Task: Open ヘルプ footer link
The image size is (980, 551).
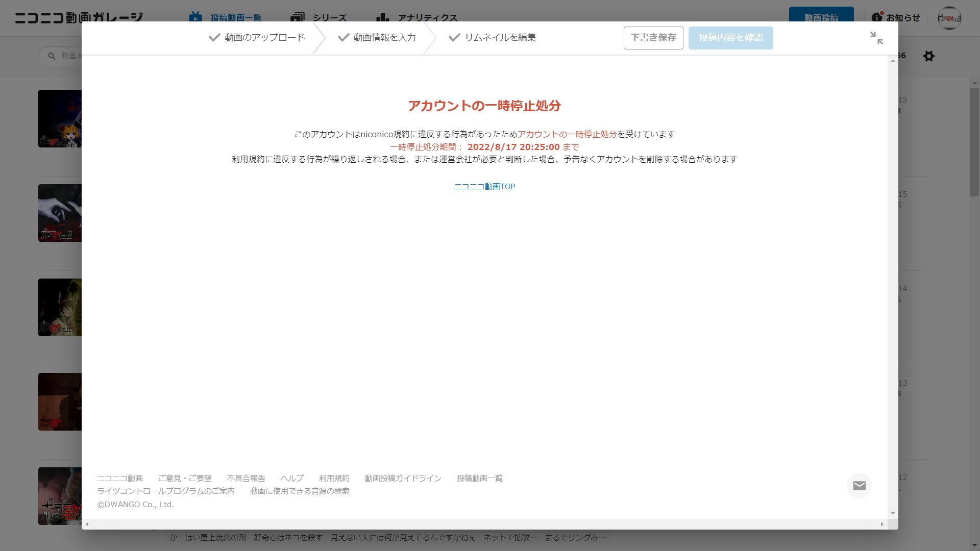Action: click(x=291, y=479)
